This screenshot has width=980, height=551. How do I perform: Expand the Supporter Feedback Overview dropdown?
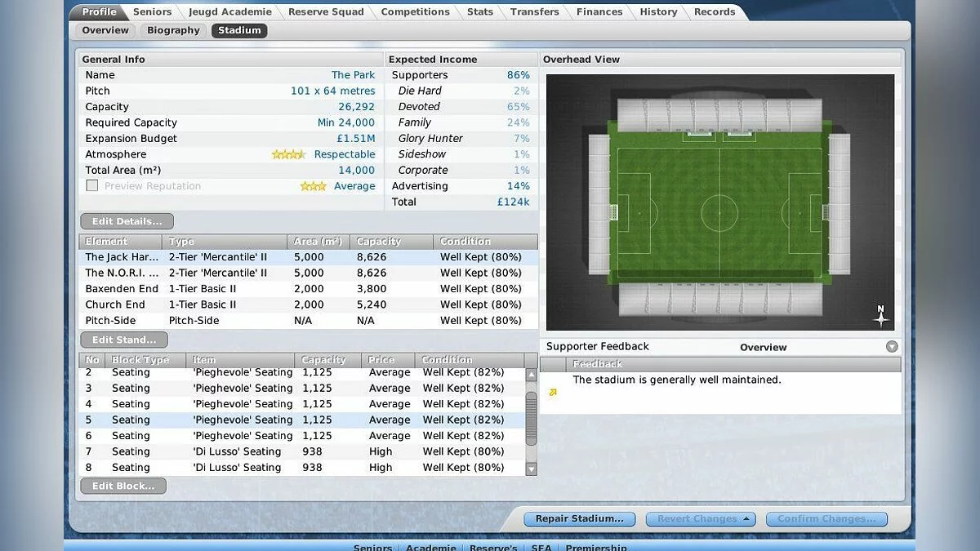coord(891,347)
